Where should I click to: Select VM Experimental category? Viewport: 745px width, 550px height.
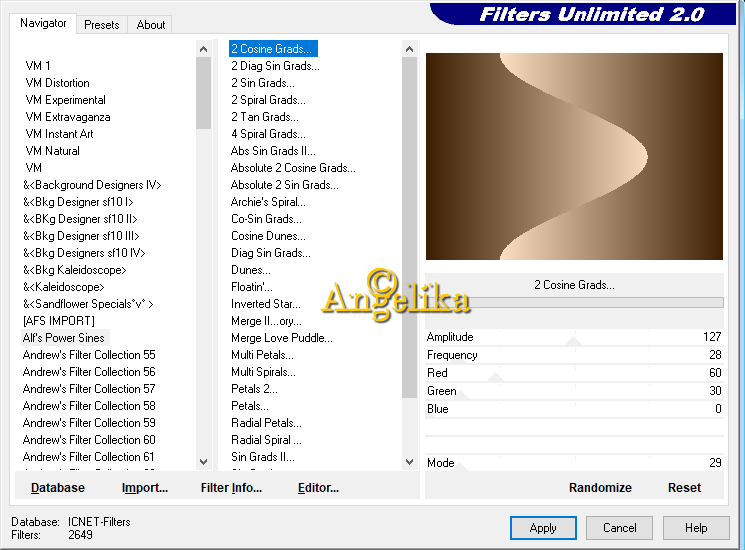[x=66, y=100]
